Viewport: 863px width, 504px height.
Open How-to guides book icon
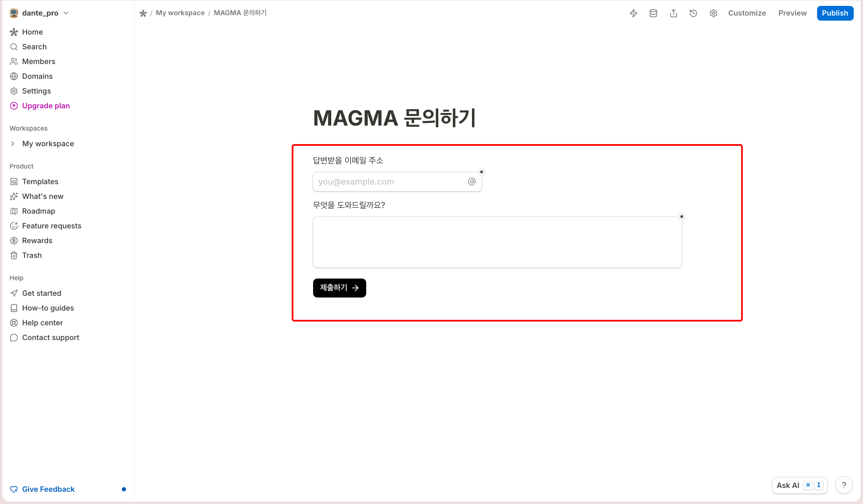pos(14,308)
